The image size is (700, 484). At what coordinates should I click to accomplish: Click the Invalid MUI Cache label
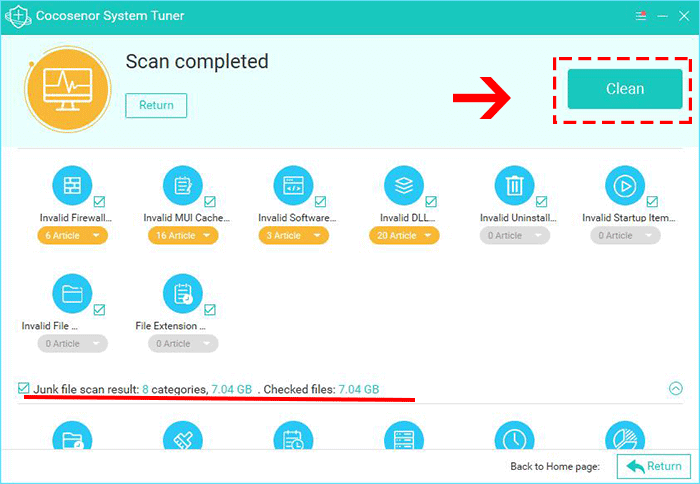point(186,218)
